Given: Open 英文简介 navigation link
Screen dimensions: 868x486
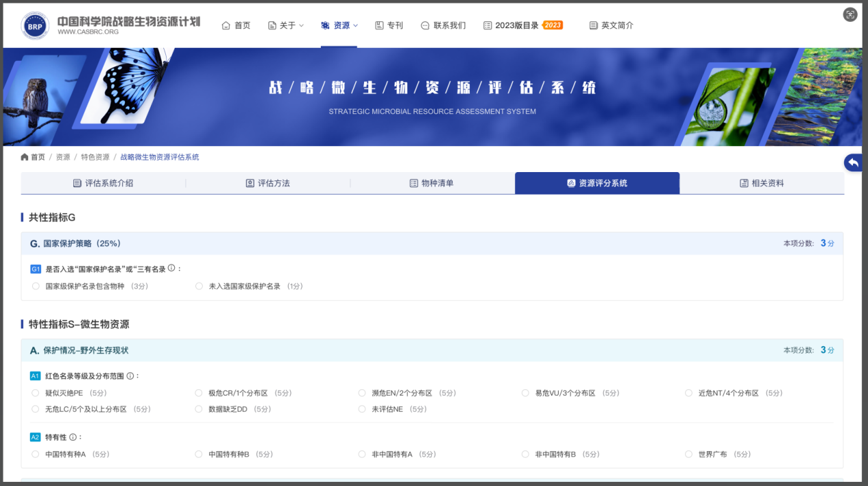Looking at the screenshot, I should click(x=611, y=25).
